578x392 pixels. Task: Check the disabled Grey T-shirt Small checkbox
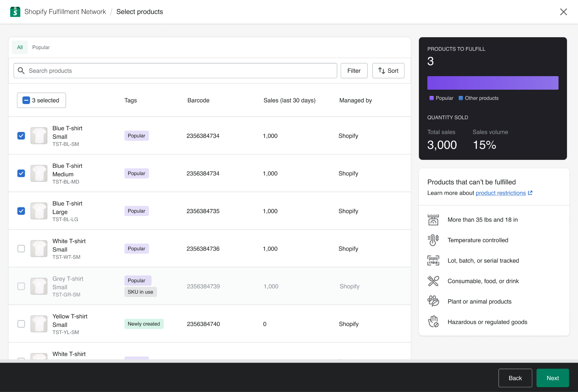21,286
